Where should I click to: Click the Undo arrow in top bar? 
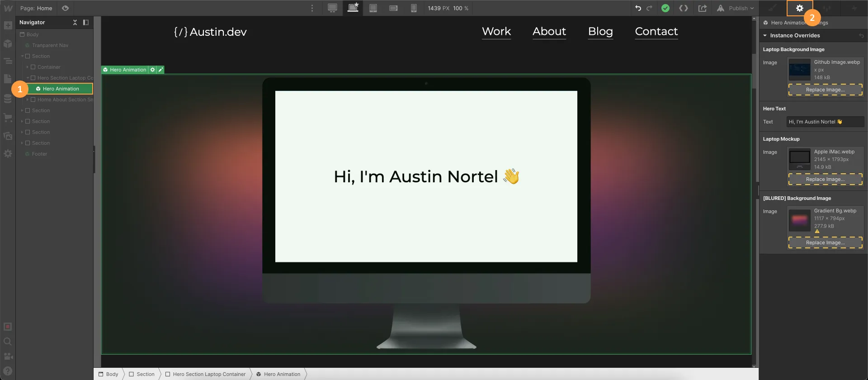pyautogui.click(x=638, y=8)
